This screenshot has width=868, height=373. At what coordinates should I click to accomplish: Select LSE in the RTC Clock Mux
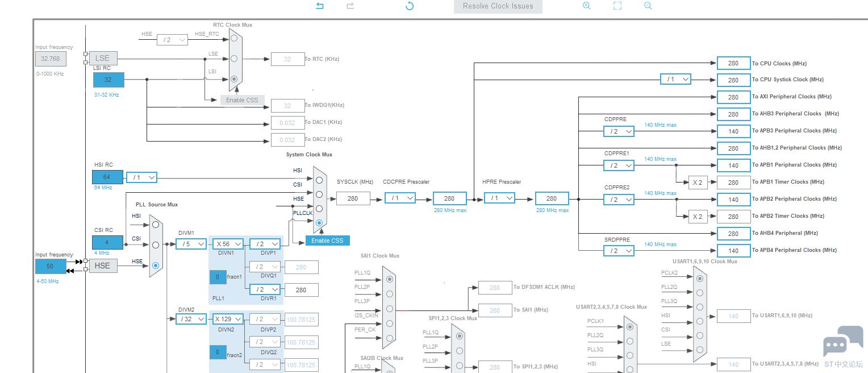pyautogui.click(x=233, y=59)
